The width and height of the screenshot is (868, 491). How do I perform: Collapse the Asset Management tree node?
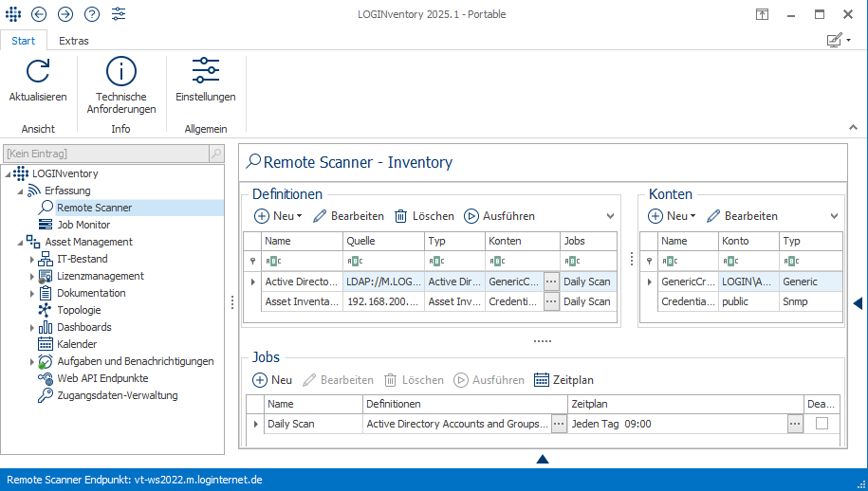click(19, 242)
